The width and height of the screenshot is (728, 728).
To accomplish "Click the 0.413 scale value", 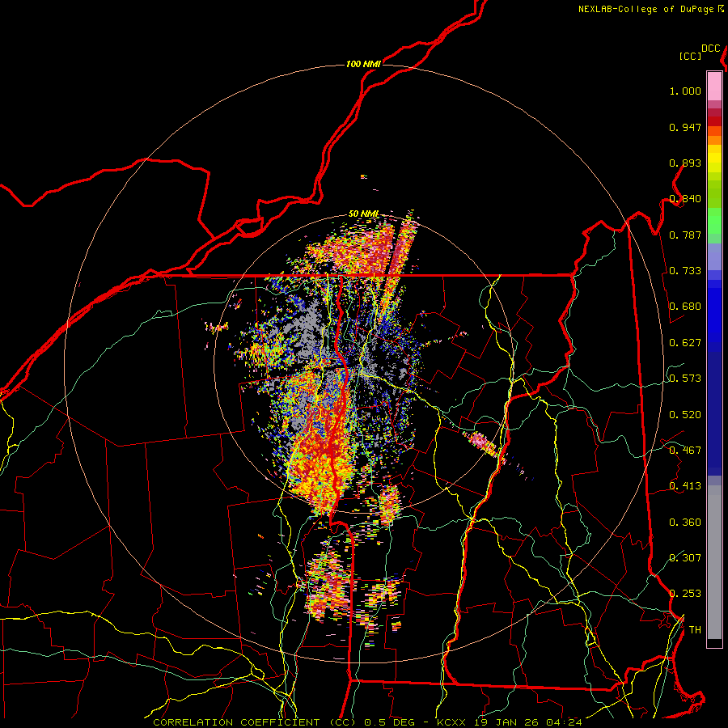I will 685,486.
